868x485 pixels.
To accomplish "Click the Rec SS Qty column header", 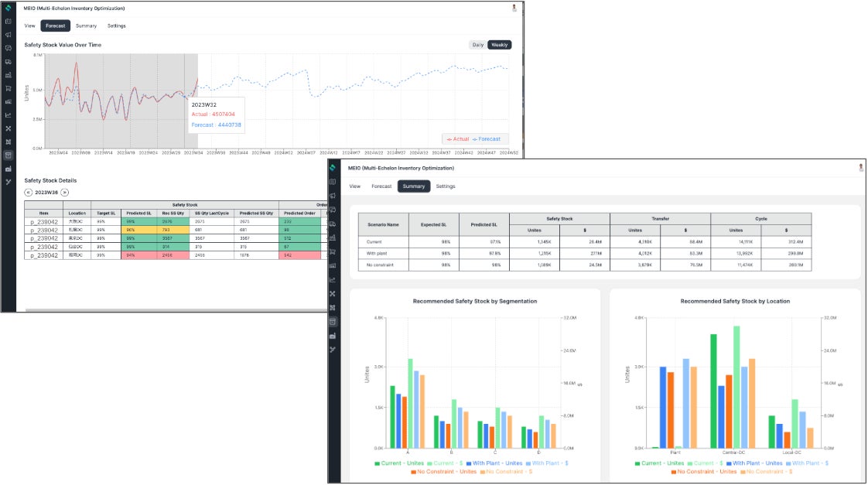I will click(173, 213).
